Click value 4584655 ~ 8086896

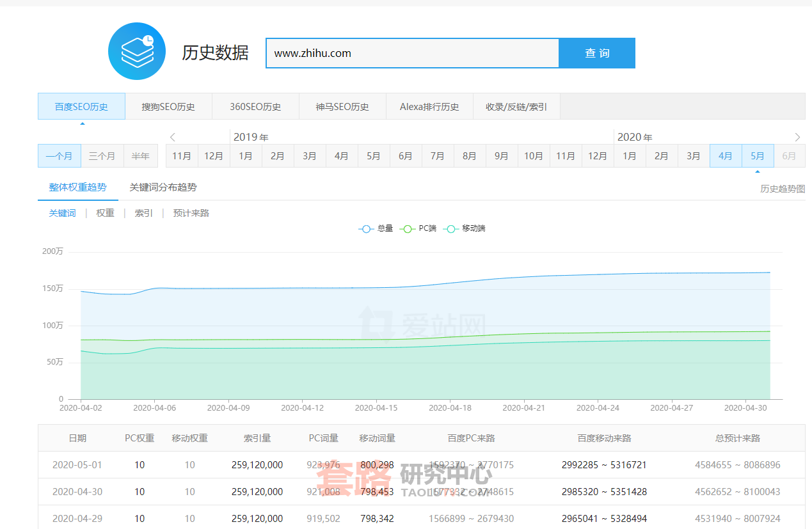738,465
